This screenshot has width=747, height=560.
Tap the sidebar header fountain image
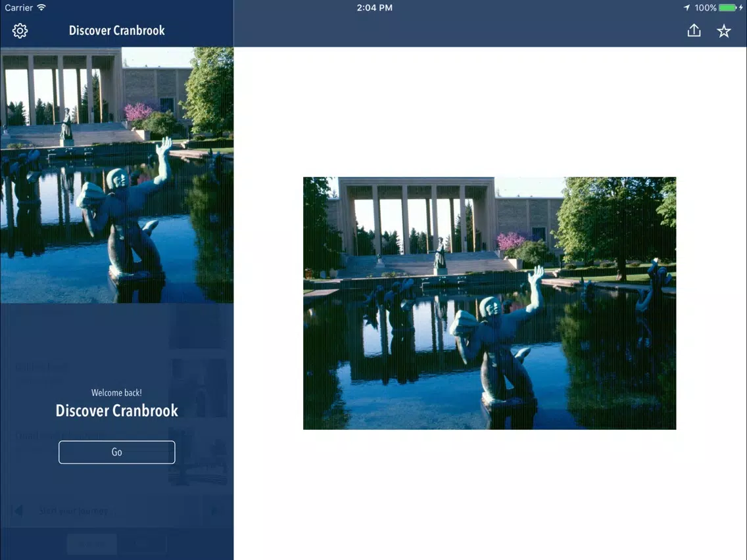(x=117, y=175)
